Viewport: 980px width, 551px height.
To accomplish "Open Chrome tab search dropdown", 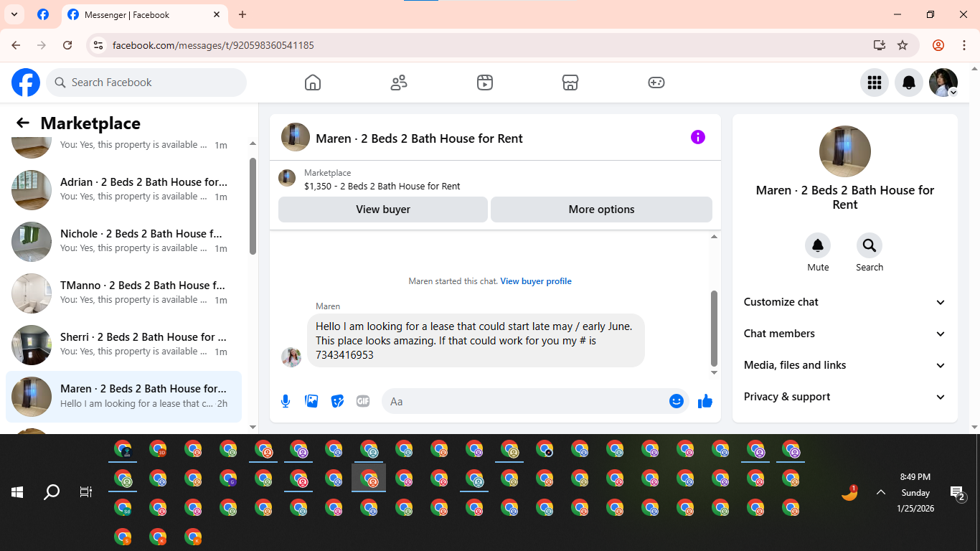I will pyautogui.click(x=14, y=14).
